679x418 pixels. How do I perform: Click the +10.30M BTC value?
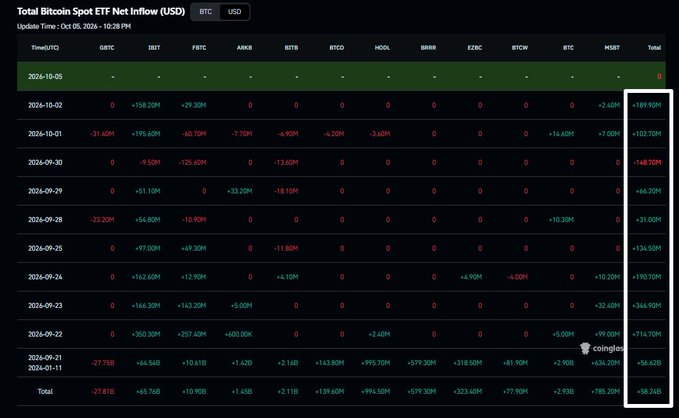[561, 220]
